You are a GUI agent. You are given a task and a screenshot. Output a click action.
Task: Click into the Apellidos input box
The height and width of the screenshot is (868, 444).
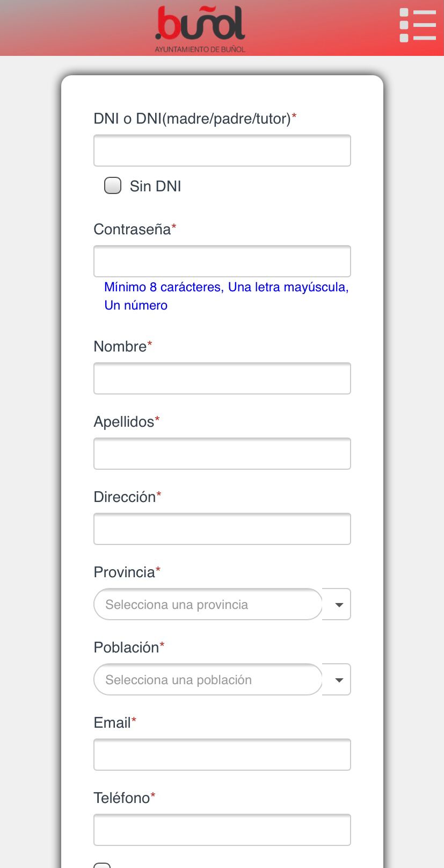(x=222, y=454)
